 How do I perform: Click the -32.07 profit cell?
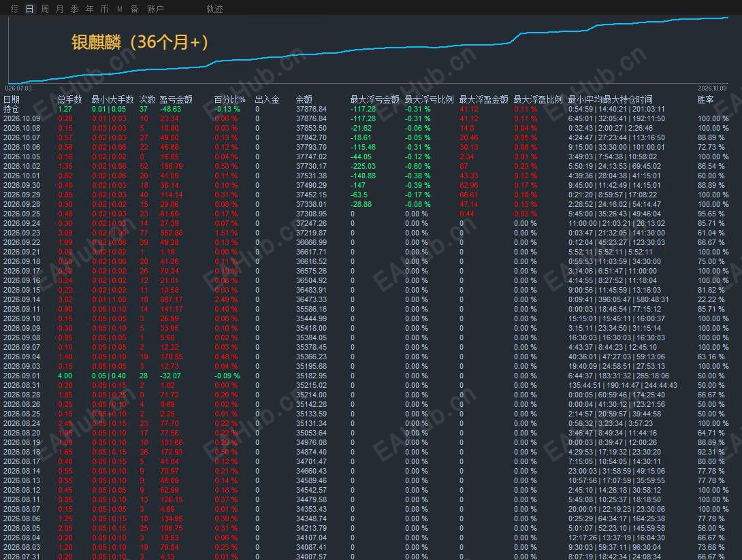[171, 376]
